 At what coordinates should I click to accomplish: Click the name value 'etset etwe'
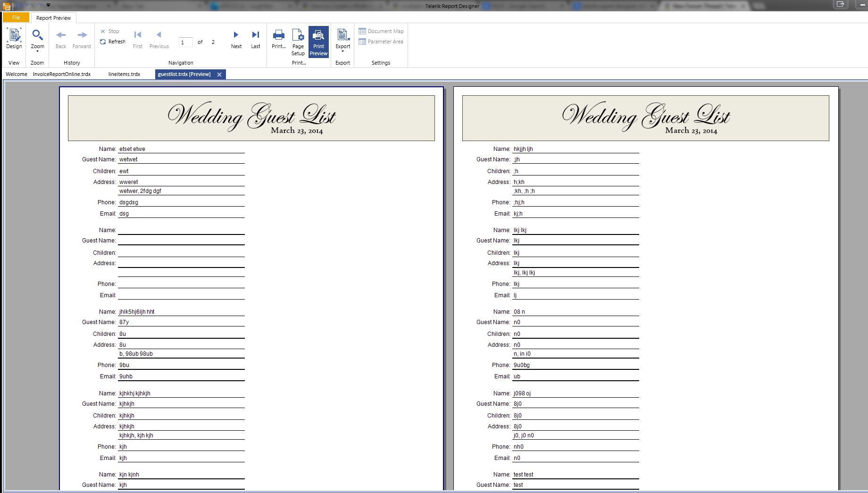pos(132,149)
